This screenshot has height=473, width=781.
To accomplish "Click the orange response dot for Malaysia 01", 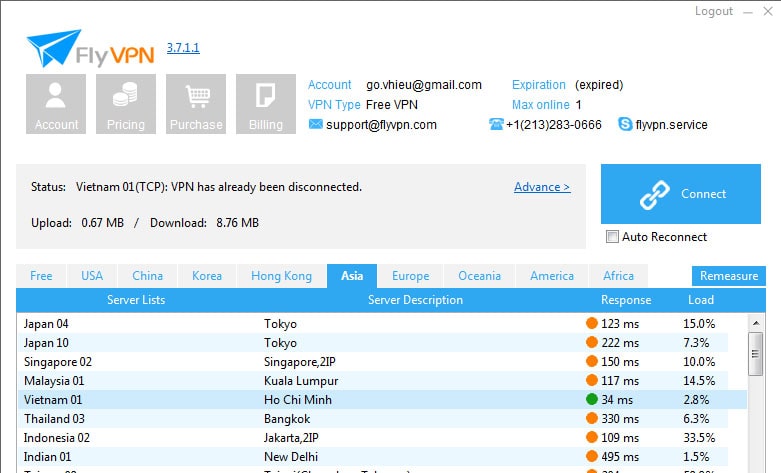I will click(x=592, y=380).
